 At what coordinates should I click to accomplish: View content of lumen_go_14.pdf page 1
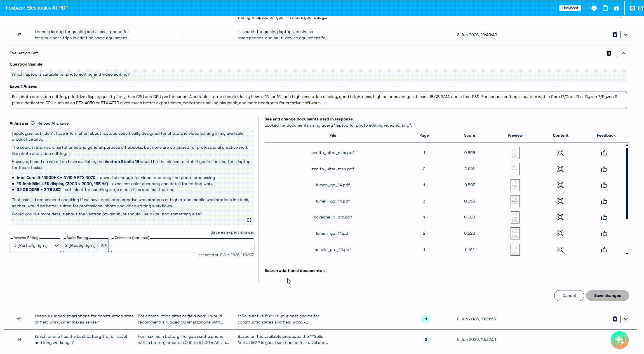pos(560,185)
